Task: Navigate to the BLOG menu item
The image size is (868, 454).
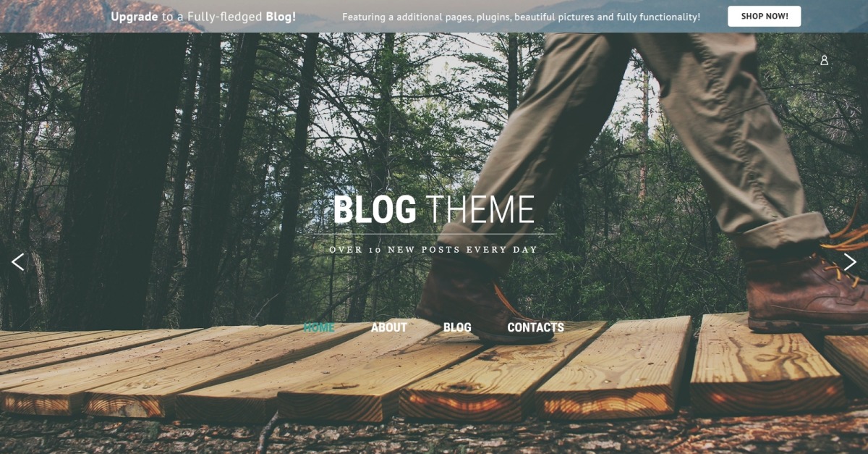Action: [457, 327]
